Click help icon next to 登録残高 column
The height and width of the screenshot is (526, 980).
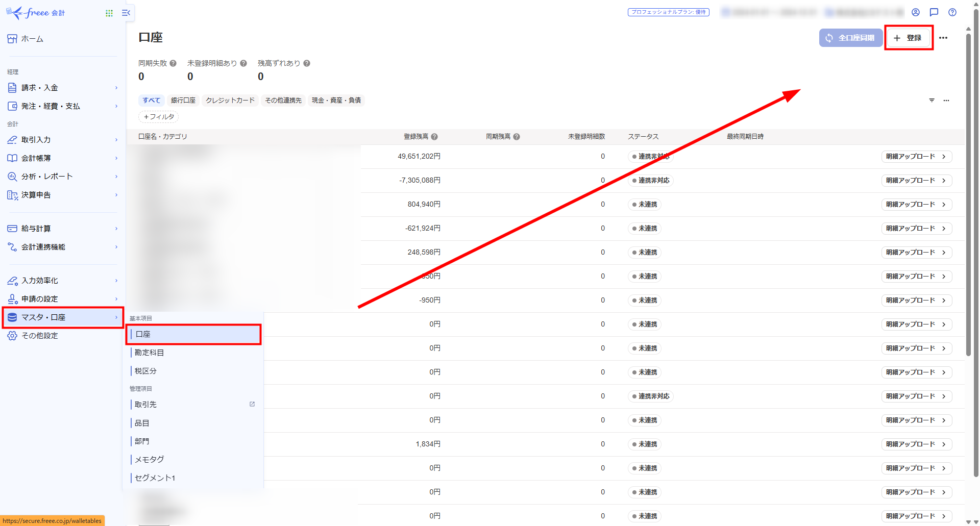(434, 137)
